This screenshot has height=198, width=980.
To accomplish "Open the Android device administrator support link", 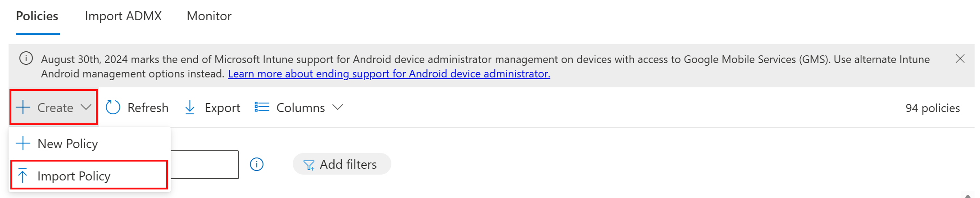I will pyautogui.click(x=389, y=74).
